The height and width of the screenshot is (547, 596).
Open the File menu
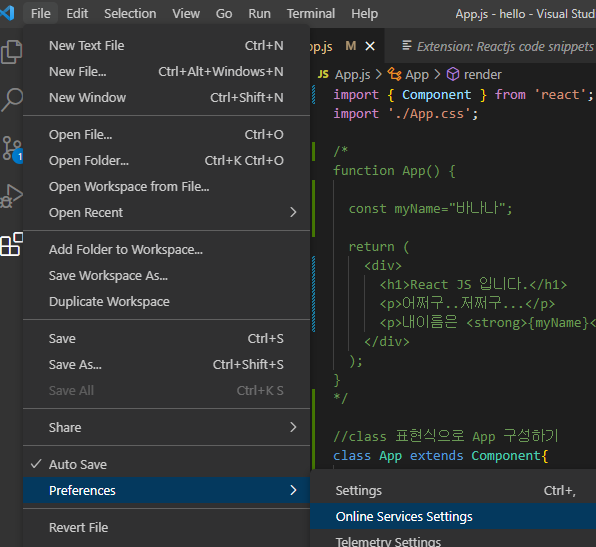coord(41,14)
